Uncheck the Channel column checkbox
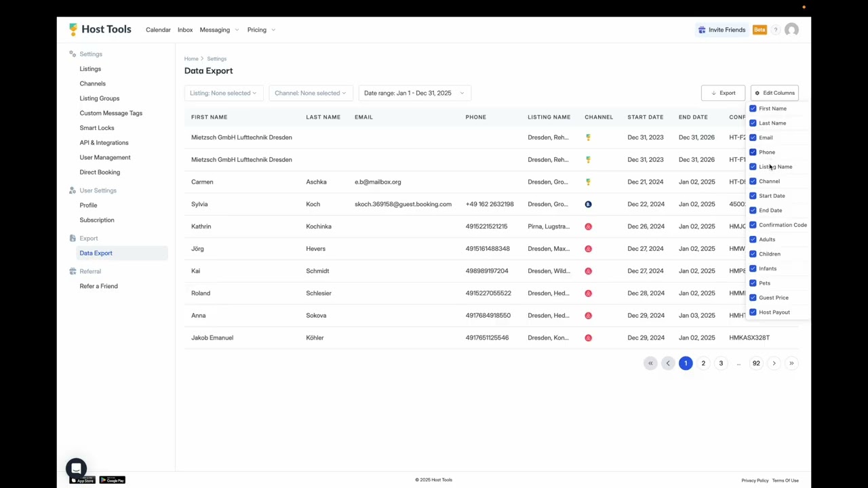The width and height of the screenshot is (868, 488). click(753, 181)
